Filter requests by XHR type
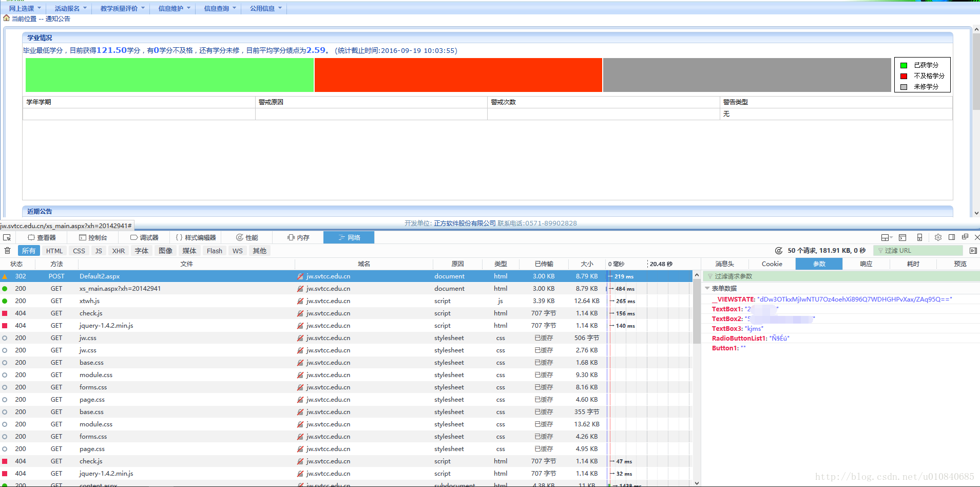The width and height of the screenshot is (980, 487). pos(119,251)
